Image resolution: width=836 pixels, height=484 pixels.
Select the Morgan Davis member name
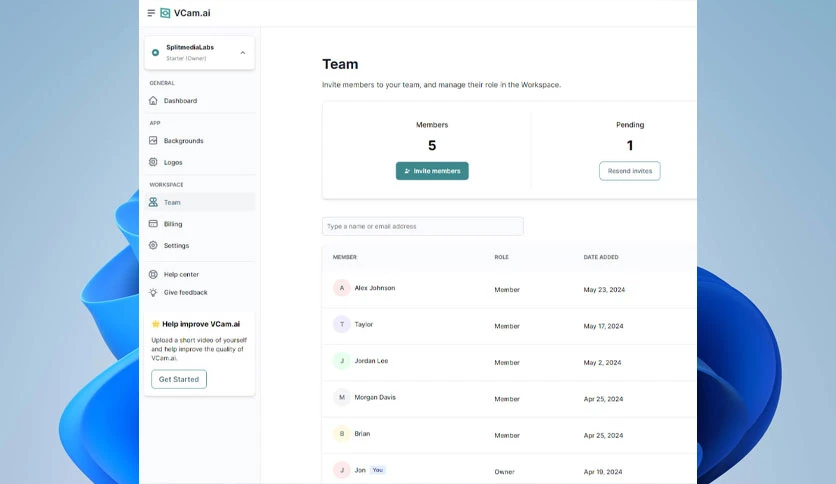pos(375,397)
